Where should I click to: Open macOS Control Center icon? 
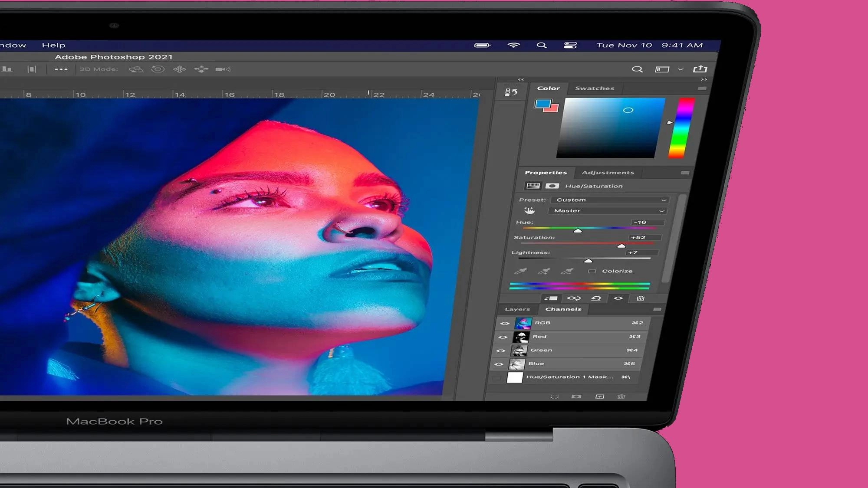coord(570,45)
